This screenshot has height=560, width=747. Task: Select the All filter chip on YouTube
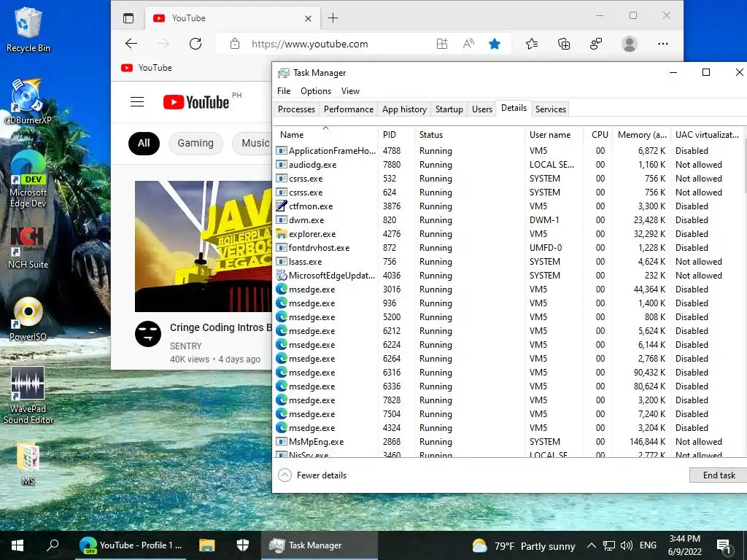click(144, 144)
